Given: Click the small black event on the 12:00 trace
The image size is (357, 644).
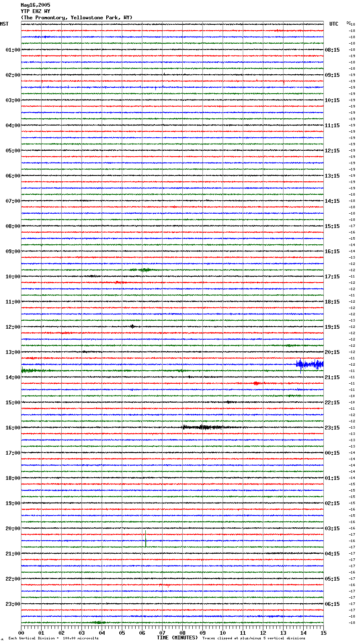Looking at the screenshot, I should point(132,326).
